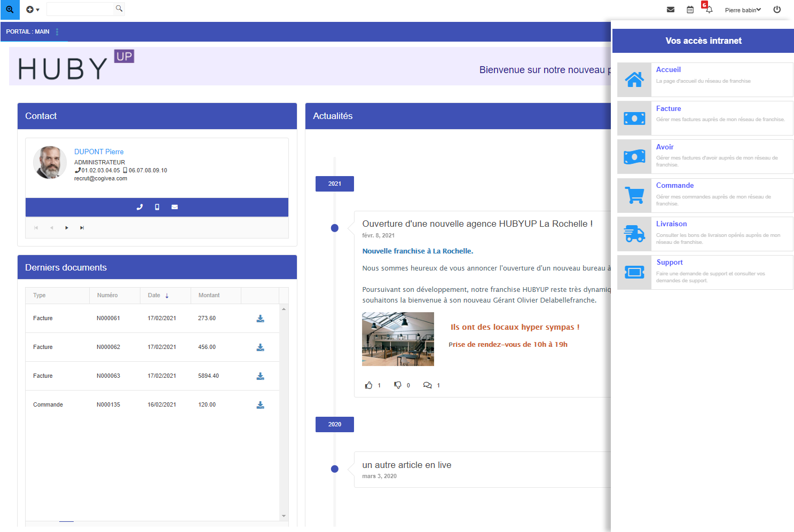This screenshot has height=532, width=794.
Task: Go to the previous contact page
Action: (52, 228)
